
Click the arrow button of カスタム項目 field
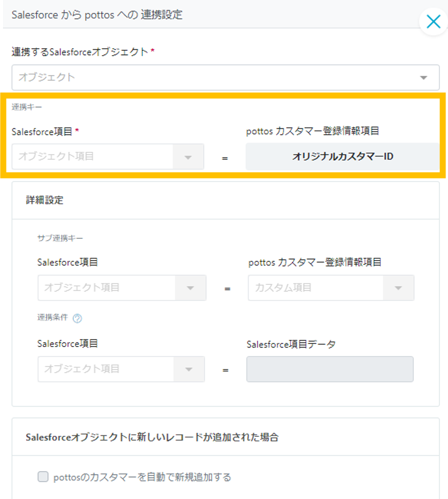[398, 288]
